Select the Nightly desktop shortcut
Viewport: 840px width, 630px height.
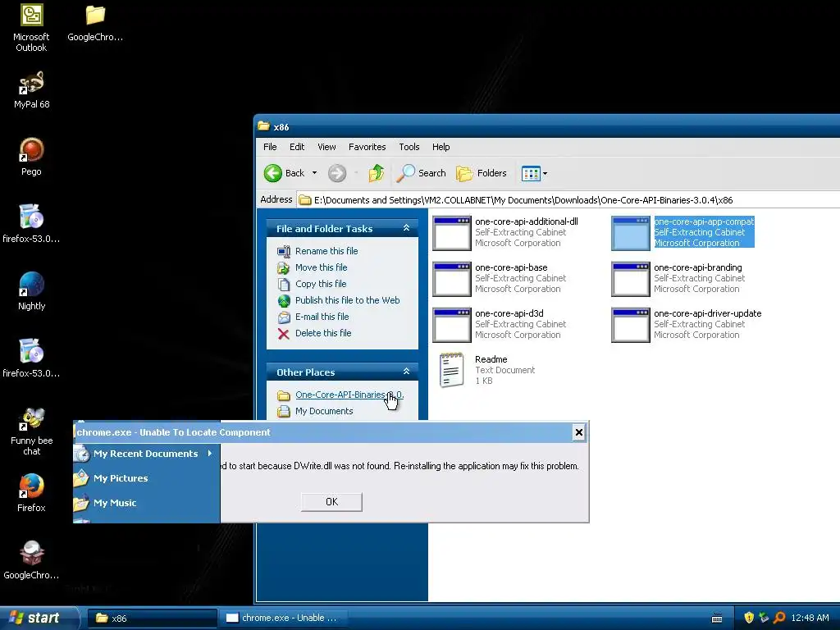pyautogui.click(x=31, y=291)
